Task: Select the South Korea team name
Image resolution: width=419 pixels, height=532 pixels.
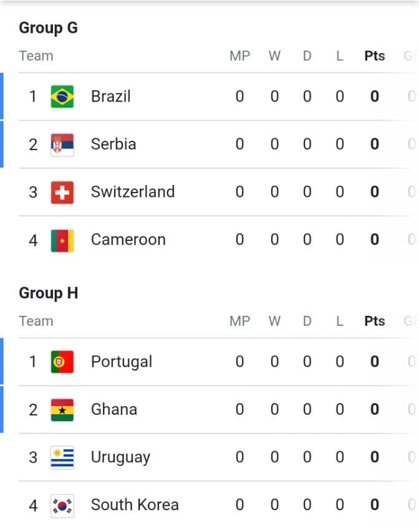Action: (135, 505)
